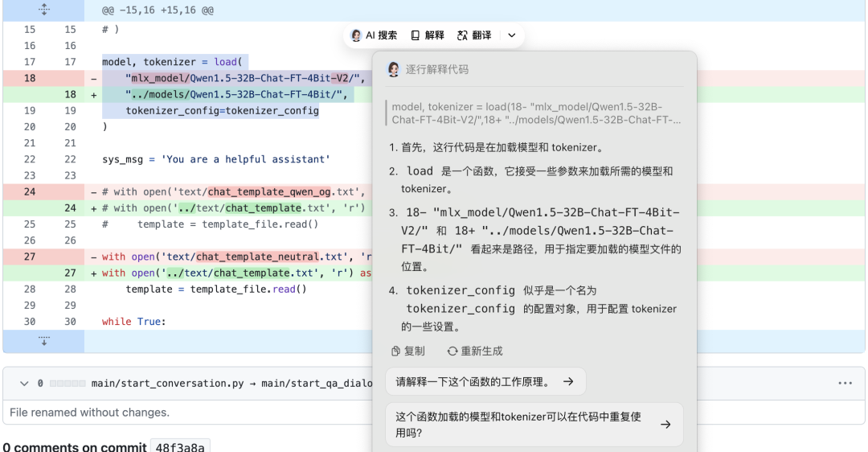
Task: Click the 'while True:' code line
Action: (134, 322)
